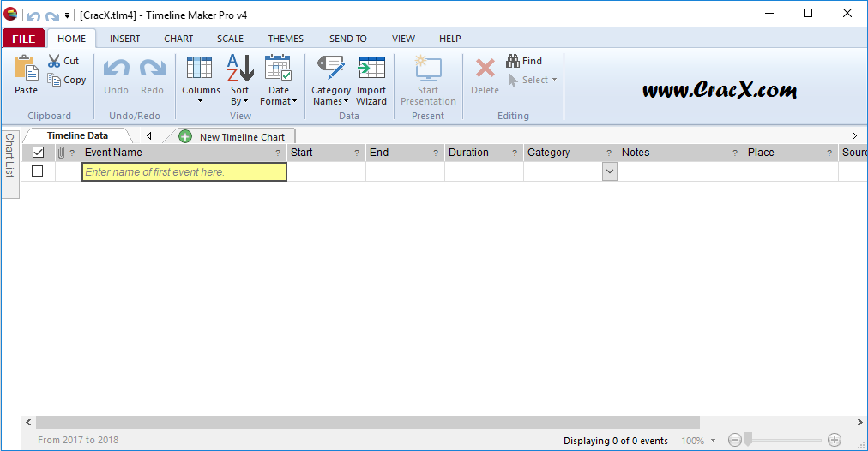Click help question mark in Event Name header
Viewport: 868px width, 451px height.
click(x=278, y=153)
